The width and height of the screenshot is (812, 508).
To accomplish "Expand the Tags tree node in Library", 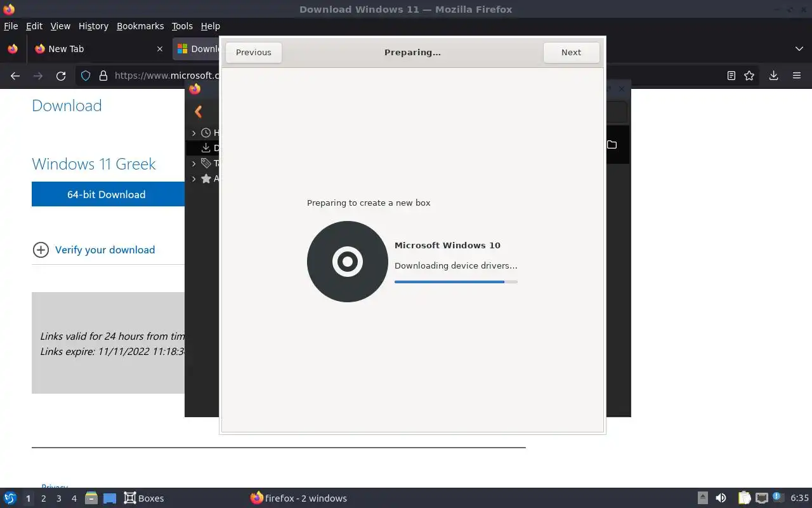I will pos(194,163).
